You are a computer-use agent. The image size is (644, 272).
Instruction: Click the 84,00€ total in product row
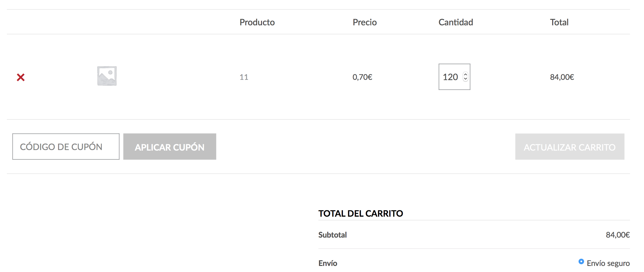(562, 77)
